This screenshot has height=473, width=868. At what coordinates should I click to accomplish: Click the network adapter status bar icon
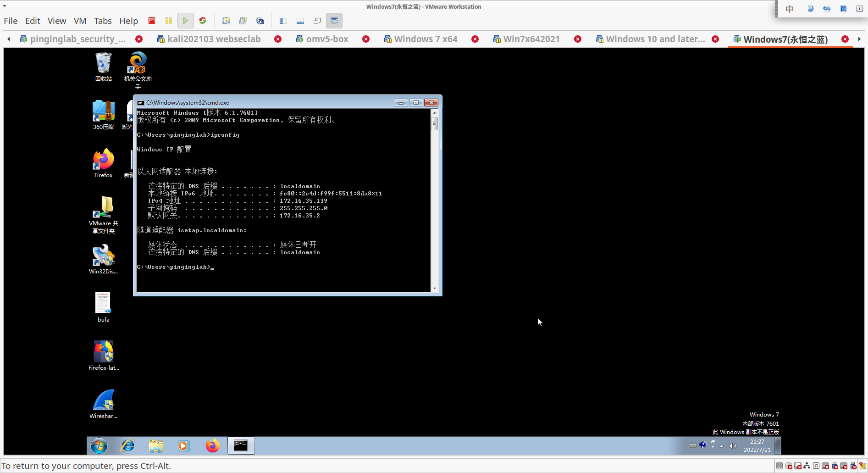click(x=807, y=466)
